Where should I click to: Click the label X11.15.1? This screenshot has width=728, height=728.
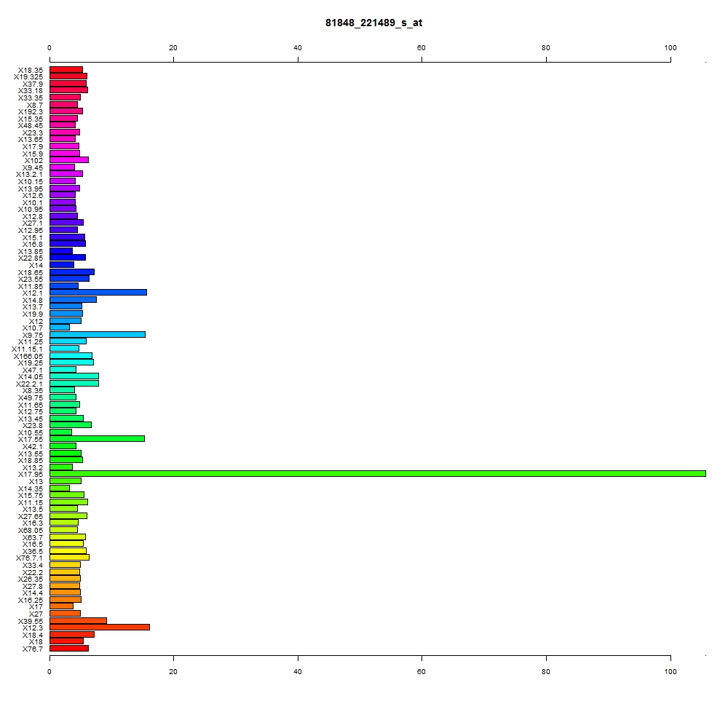coord(27,349)
